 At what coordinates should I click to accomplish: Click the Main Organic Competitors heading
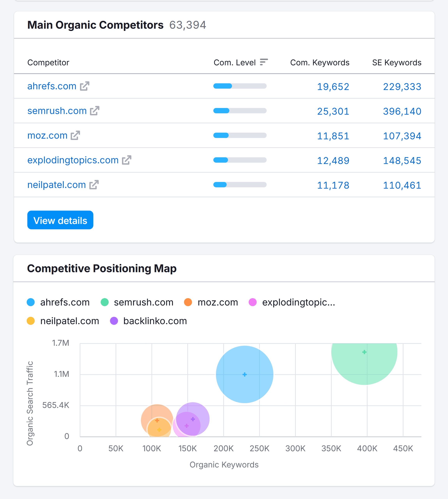point(95,25)
